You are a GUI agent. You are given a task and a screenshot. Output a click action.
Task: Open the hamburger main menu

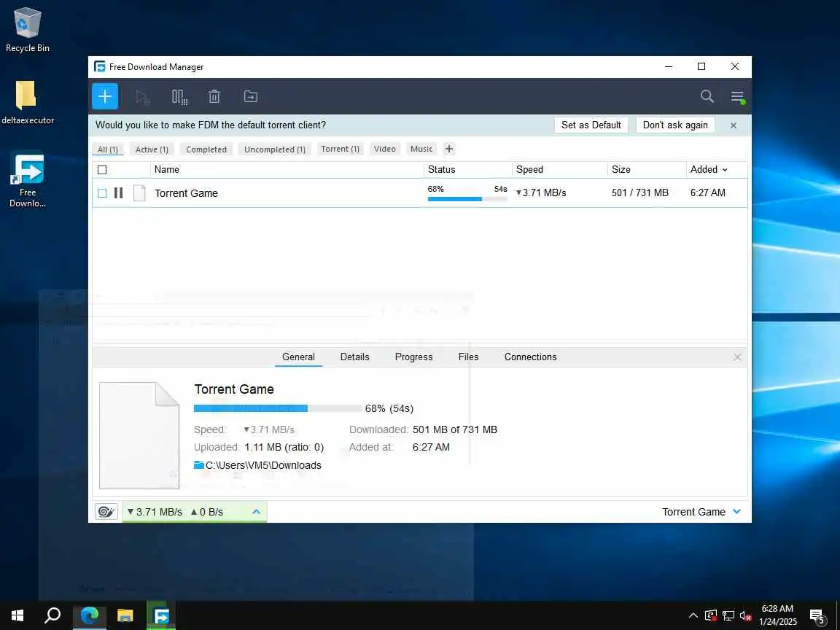(738, 96)
